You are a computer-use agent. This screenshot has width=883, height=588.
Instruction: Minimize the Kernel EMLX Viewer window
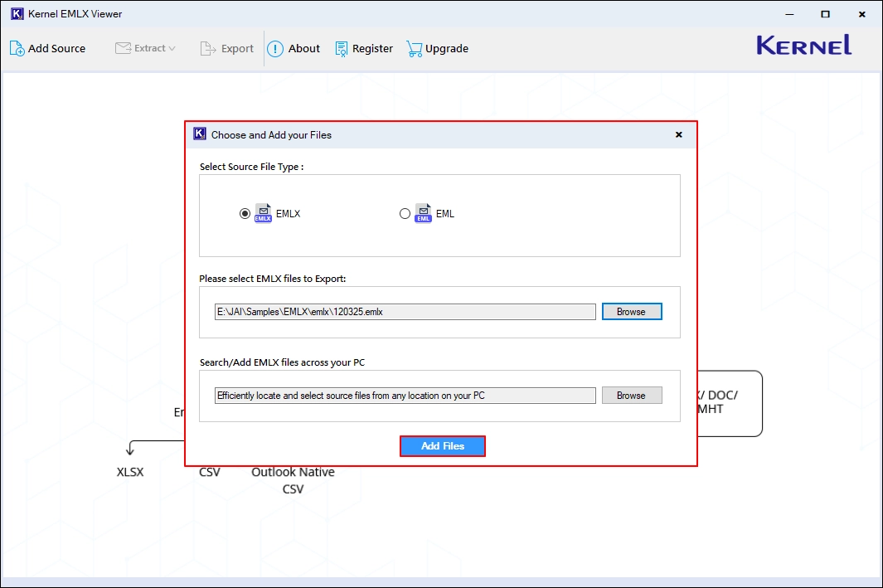789,14
